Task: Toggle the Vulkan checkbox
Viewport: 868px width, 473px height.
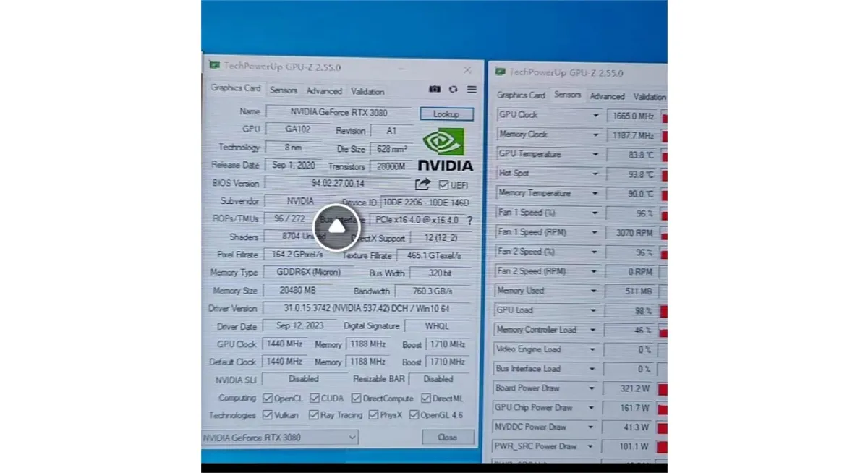Action: pos(268,415)
